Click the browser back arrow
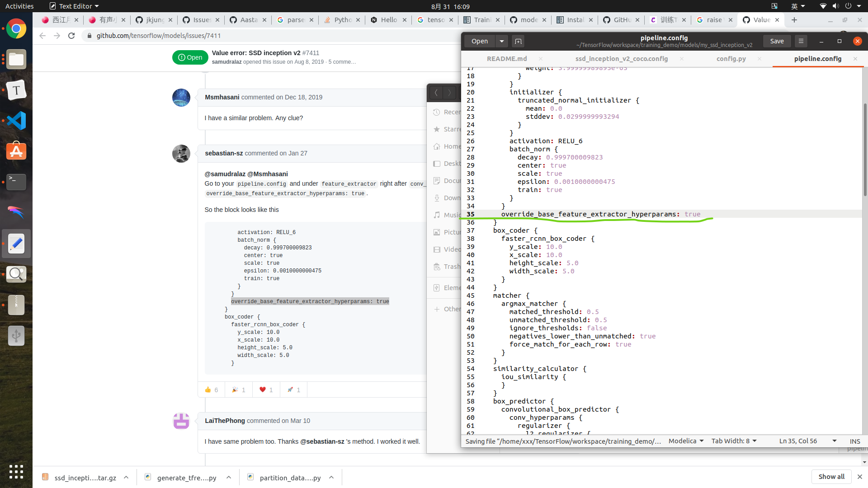 42,36
